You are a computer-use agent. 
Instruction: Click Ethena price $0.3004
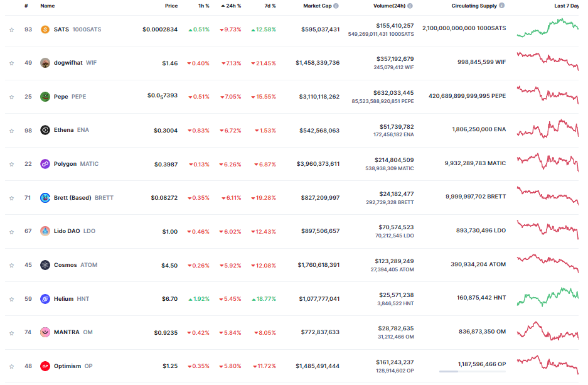(x=166, y=130)
